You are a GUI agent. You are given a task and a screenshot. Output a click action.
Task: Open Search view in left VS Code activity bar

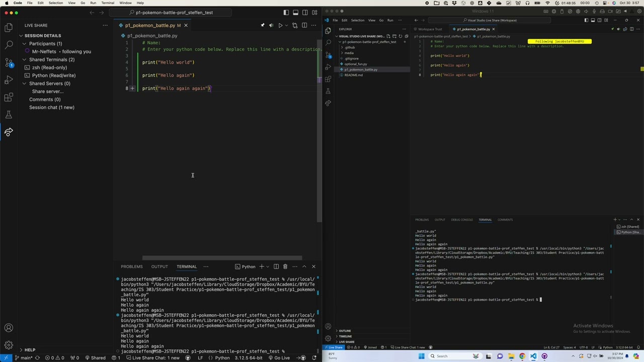point(9,45)
